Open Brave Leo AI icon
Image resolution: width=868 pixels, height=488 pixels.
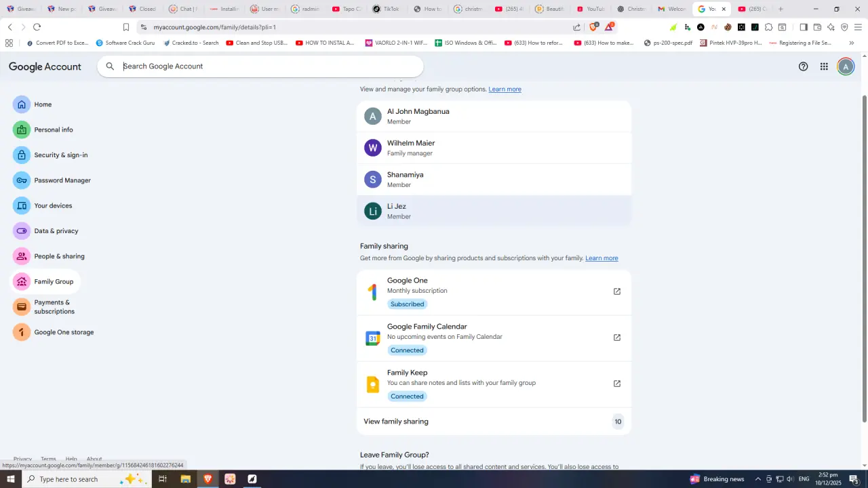click(x=831, y=27)
